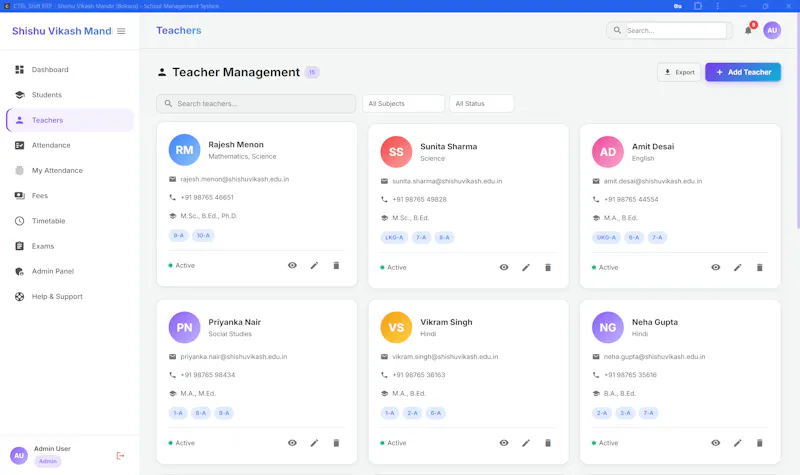Select Teachers in the sidebar
Viewport: 800px width, 475px height.
(x=70, y=120)
